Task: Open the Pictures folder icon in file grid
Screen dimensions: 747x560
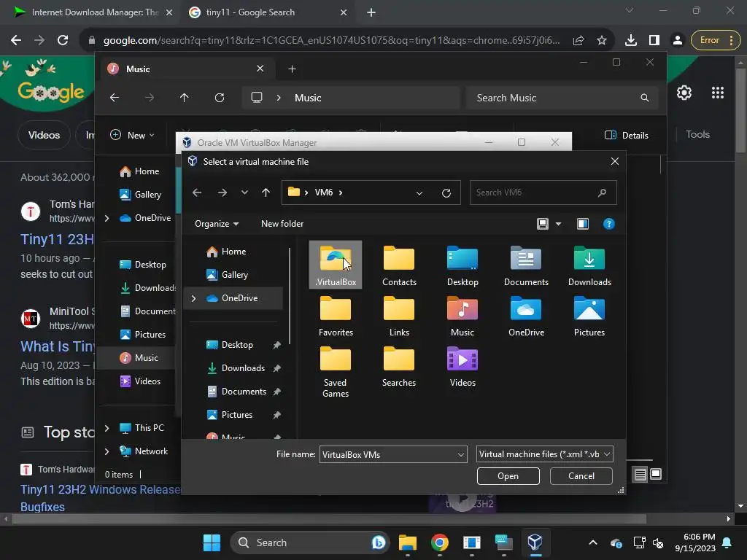Action: click(589, 315)
